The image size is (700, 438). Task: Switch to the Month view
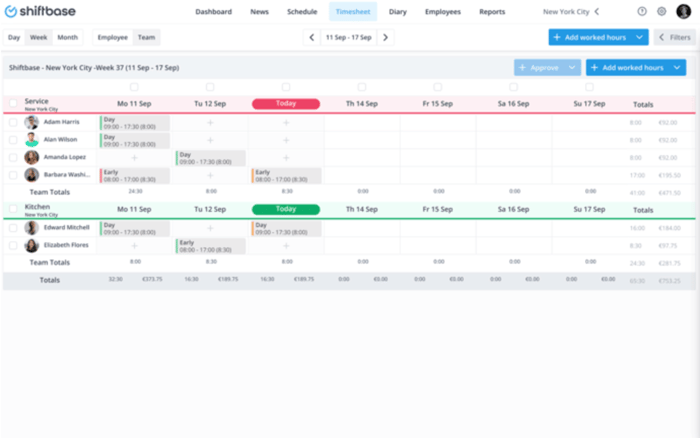point(67,37)
